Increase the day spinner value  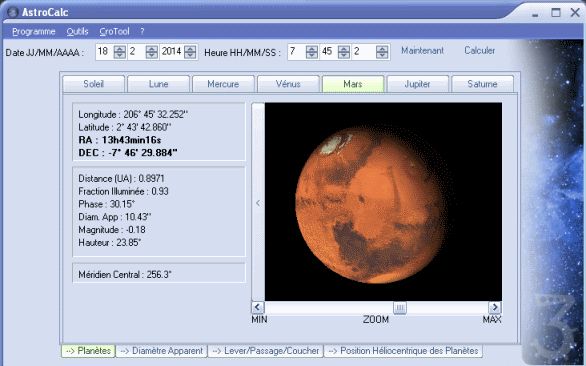coord(120,49)
